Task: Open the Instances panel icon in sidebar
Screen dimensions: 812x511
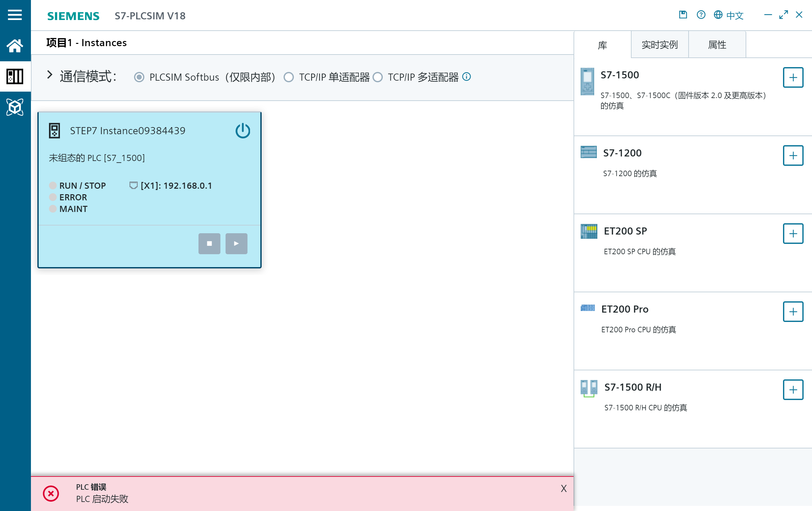Action: [x=15, y=76]
